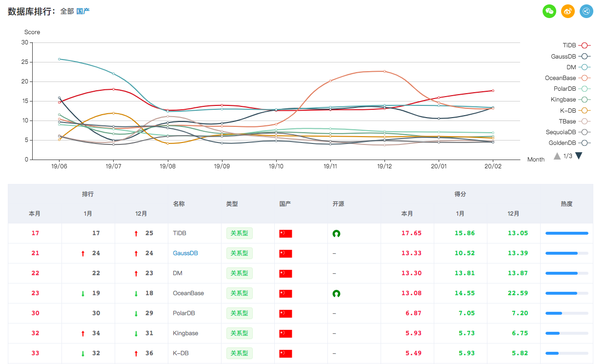Click the green WeChat share icon
This screenshot has width=606, height=364.
[549, 11]
